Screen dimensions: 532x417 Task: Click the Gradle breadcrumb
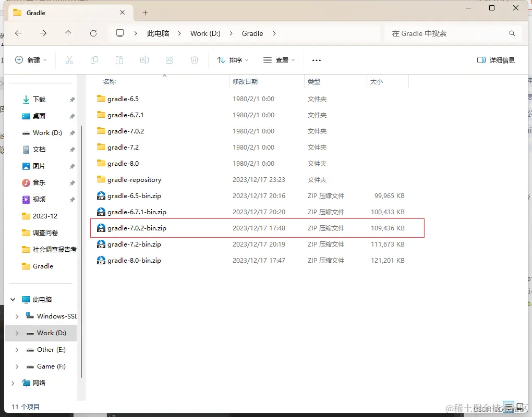(252, 33)
